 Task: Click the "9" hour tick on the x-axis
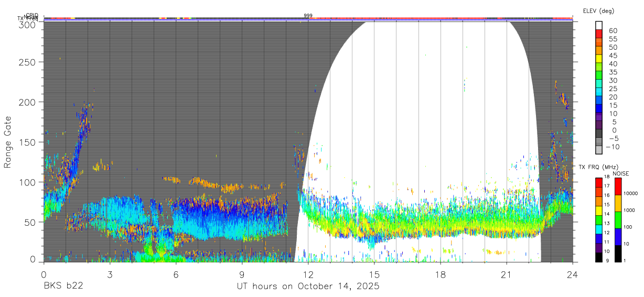click(x=242, y=274)
